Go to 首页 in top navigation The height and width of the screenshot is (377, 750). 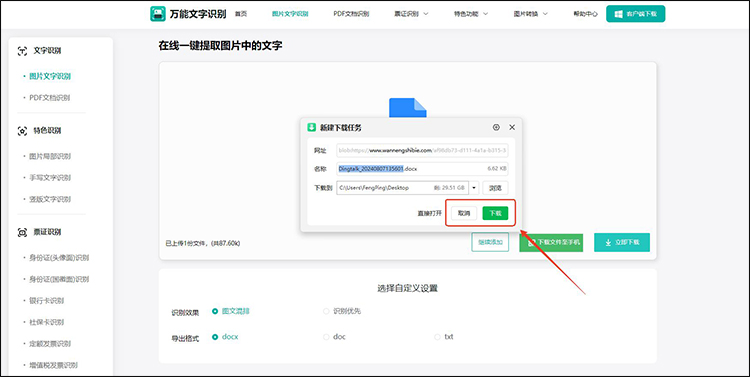click(x=241, y=14)
